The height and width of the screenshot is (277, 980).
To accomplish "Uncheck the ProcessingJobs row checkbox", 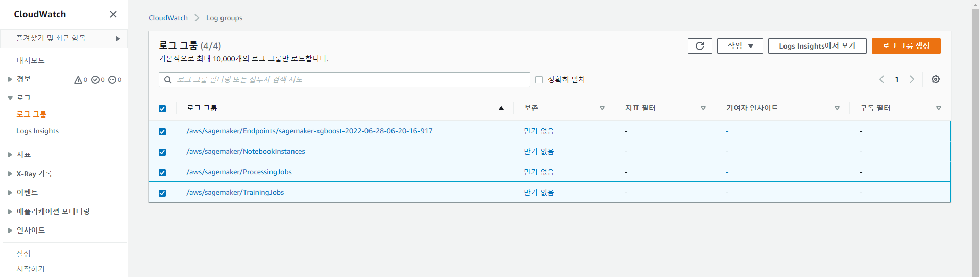I will coord(162,172).
